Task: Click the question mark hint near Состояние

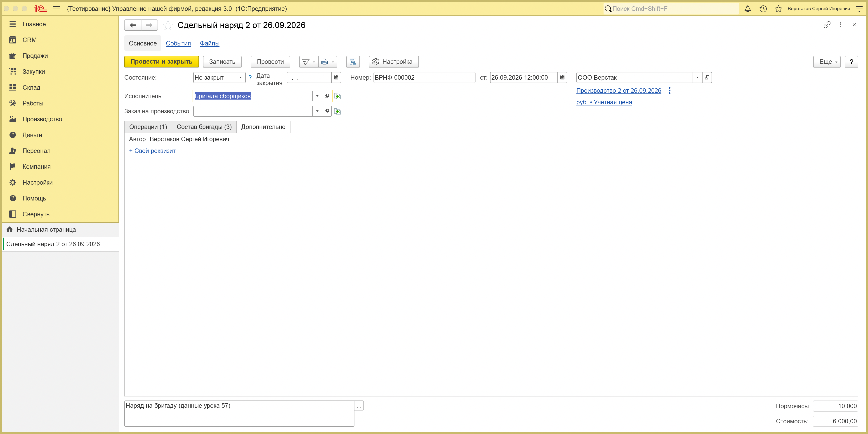Action: pos(250,78)
